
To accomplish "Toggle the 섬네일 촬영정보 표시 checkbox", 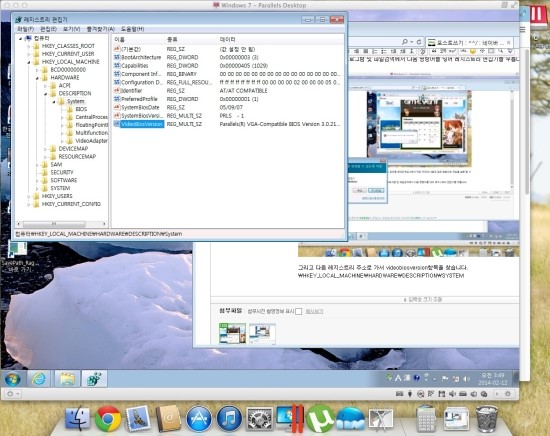I will pos(299,311).
